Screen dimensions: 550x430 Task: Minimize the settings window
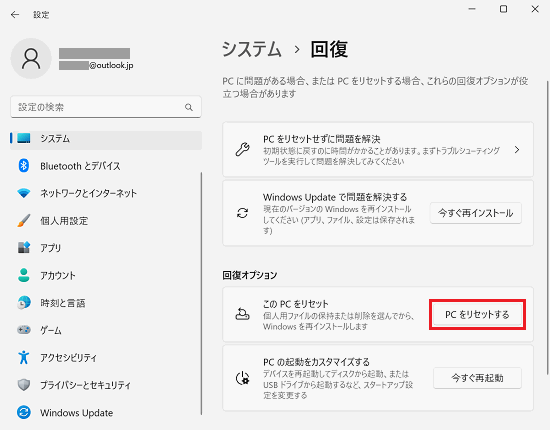tap(472, 9)
